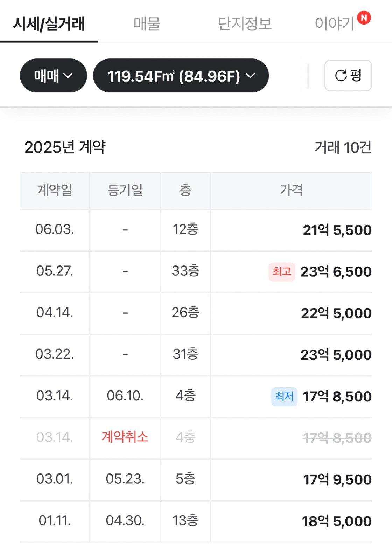
Task: Select the 06.03. 12층 transaction row
Action: pos(196,230)
